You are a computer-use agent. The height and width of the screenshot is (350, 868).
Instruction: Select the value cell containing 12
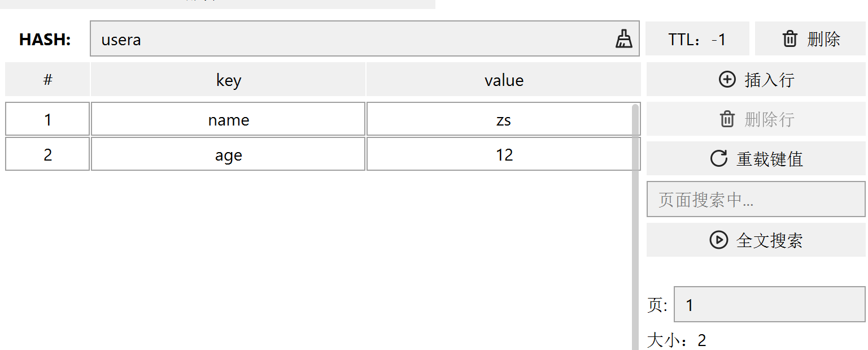503,154
